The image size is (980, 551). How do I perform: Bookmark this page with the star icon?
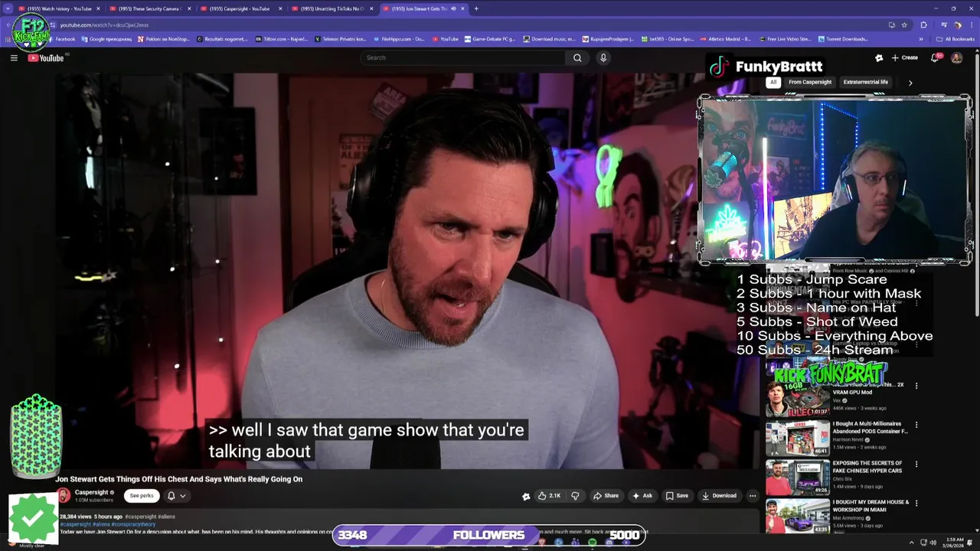(x=904, y=24)
